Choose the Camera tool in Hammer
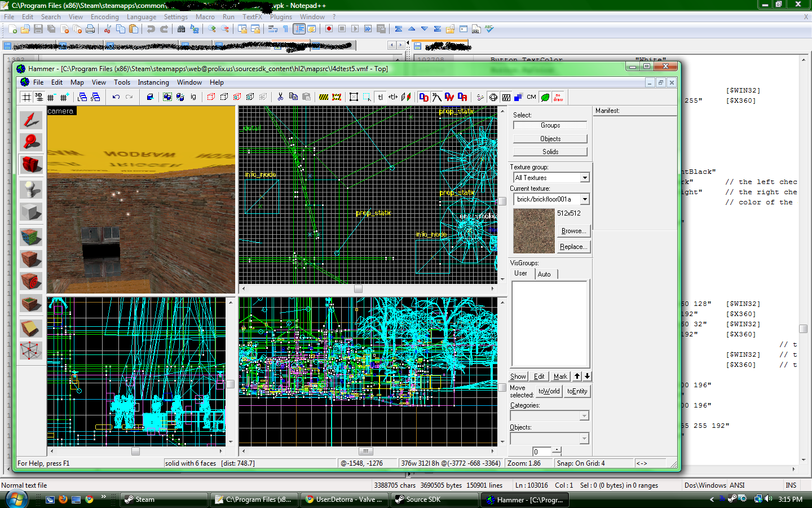Image resolution: width=812 pixels, height=508 pixels. click(31, 165)
